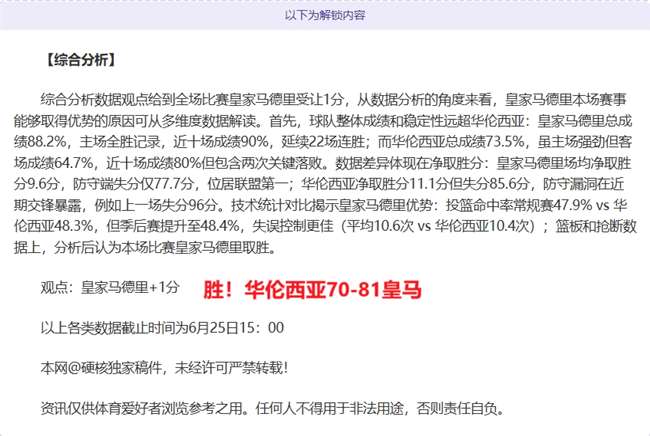Click paragraph line starting '分9.6分，防守端失分仅77.7分'
Image resolution: width=650 pixels, height=436 pixels.
[x=319, y=184]
